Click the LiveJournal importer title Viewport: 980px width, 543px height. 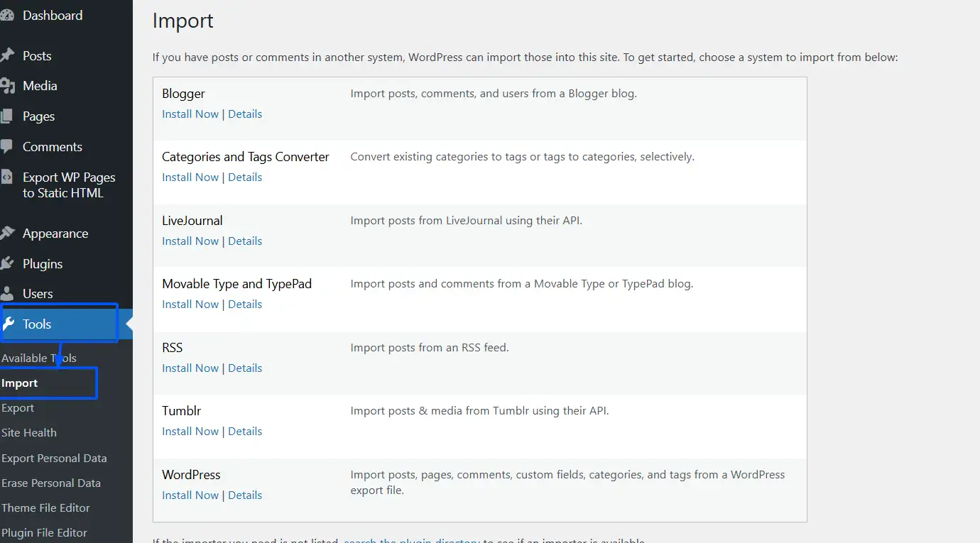[x=192, y=221]
